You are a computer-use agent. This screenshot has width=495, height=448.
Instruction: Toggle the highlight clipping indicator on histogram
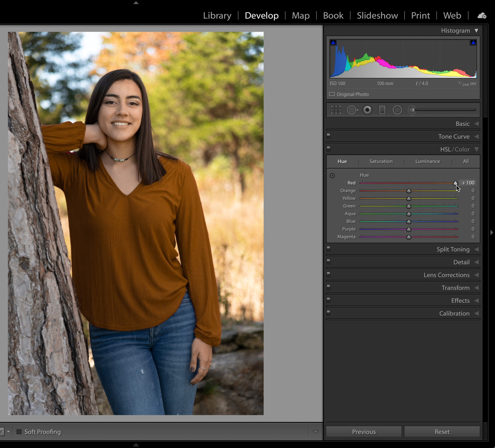point(473,42)
